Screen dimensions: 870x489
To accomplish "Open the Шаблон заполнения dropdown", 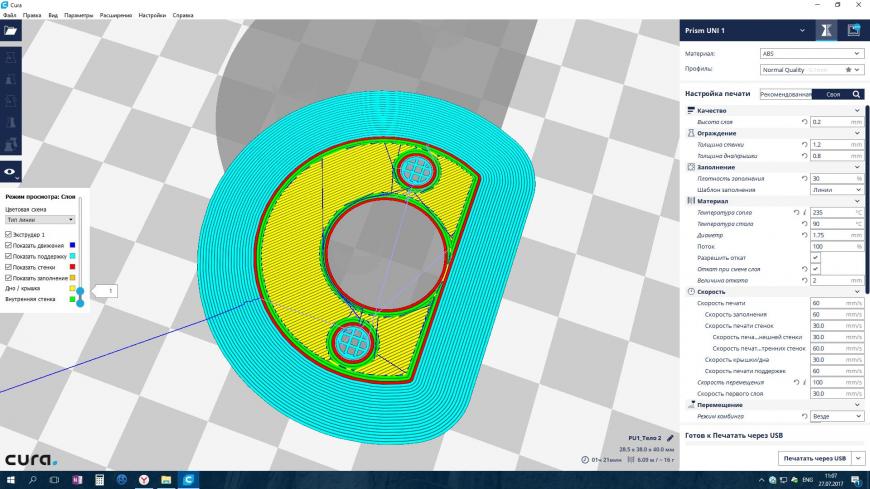I will click(837, 190).
